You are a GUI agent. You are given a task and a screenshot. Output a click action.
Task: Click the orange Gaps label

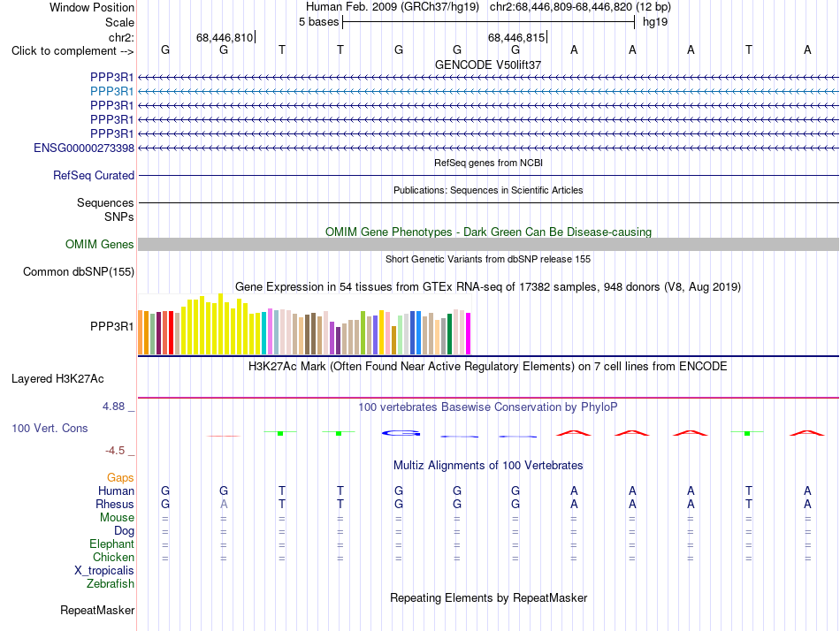120,477
